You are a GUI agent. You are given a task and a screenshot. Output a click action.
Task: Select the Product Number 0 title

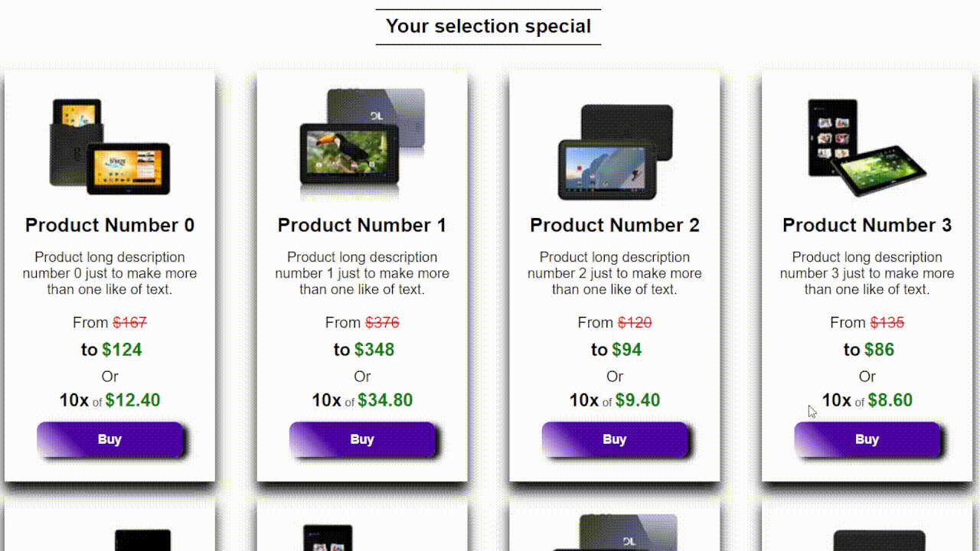pos(109,225)
